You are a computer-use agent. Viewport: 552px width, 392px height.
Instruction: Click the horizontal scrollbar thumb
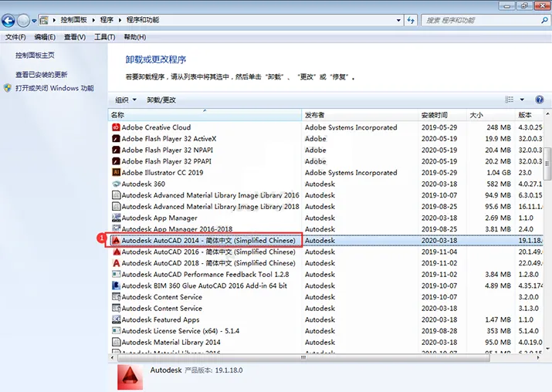coord(303,358)
